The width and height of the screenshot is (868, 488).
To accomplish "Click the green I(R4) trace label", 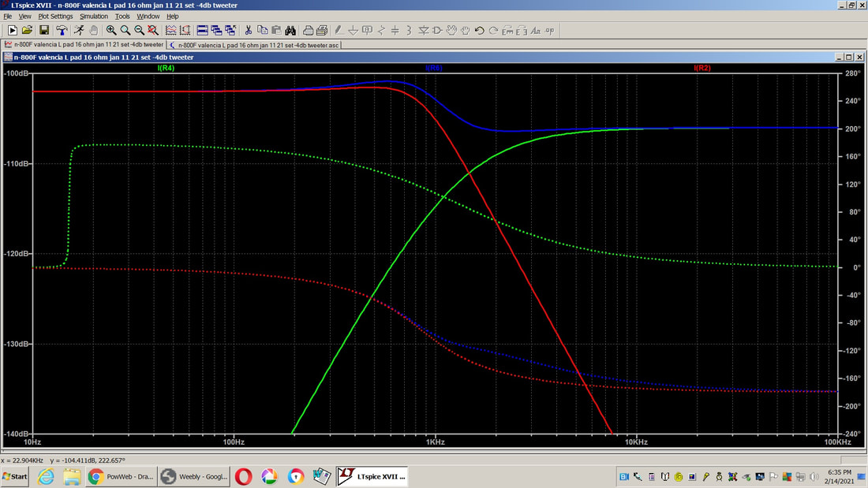I will tap(166, 68).
